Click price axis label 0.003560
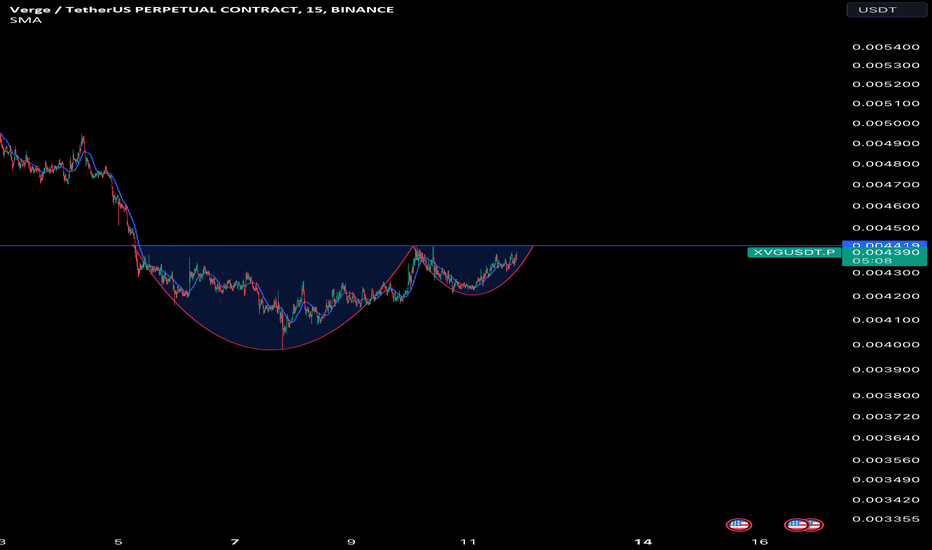Screen dimensions: 932x550 click(886, 460)
